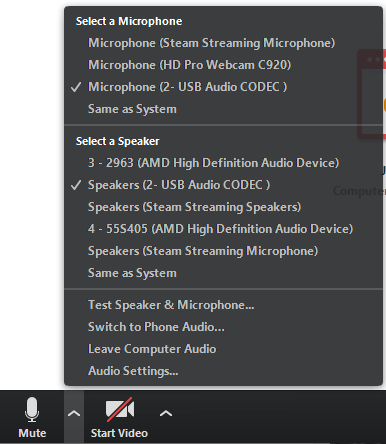
Task: Collapse the audio options chevron beside Mute
Action: tap(74, 414)
